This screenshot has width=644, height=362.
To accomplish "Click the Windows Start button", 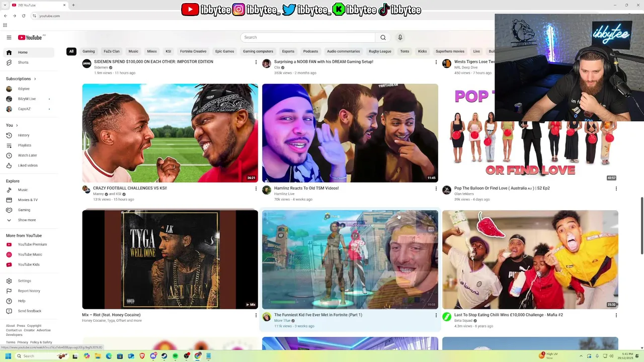I will tap(8, 356).
